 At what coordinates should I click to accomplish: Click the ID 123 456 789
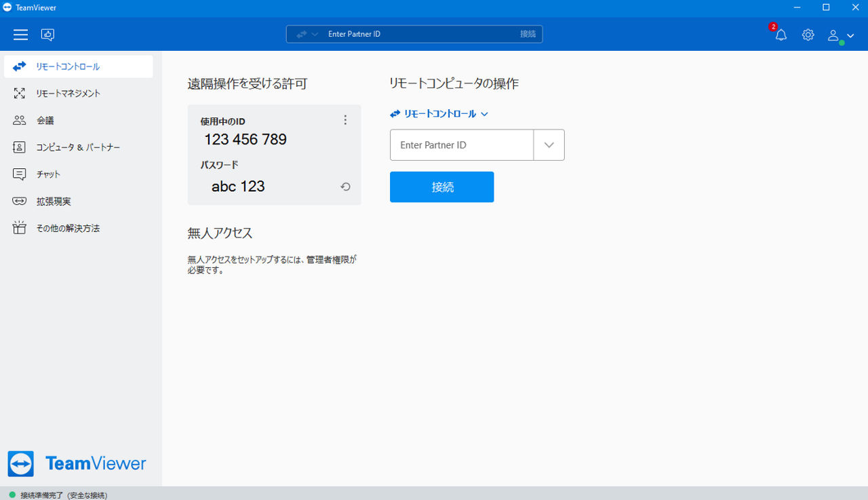pos(245,140)
